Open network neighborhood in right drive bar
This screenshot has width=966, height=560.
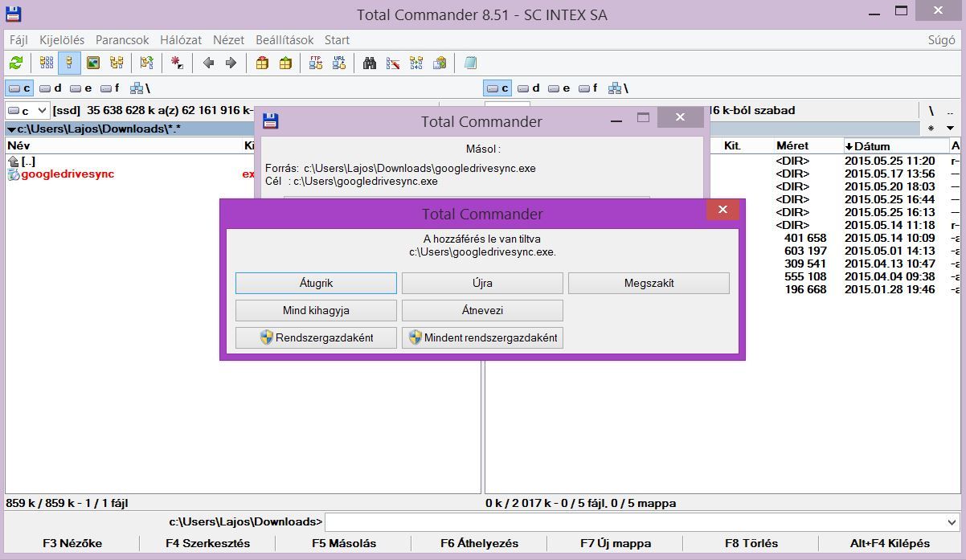[619, 88]
